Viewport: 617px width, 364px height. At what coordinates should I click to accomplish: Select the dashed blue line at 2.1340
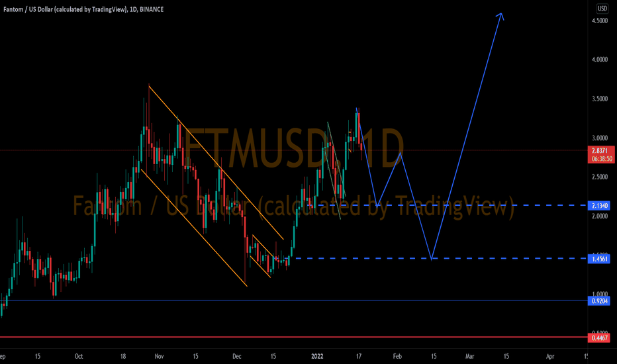447,205
